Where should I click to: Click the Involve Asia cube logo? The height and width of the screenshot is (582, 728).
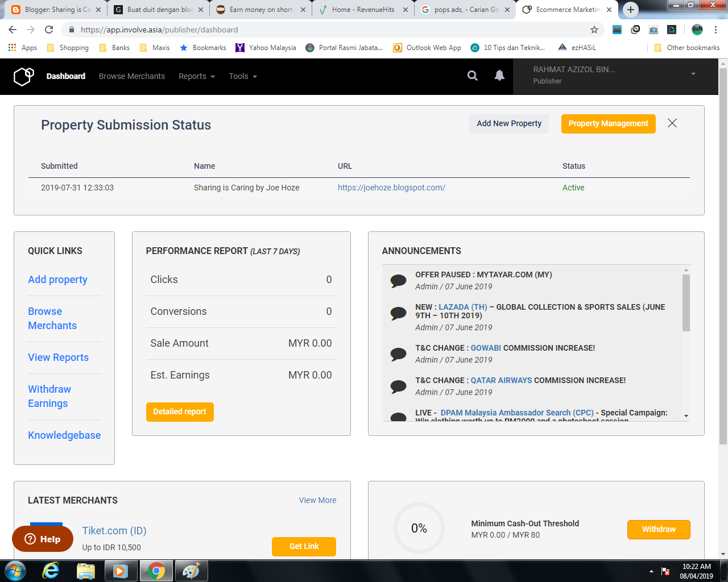tap(23, 76)
